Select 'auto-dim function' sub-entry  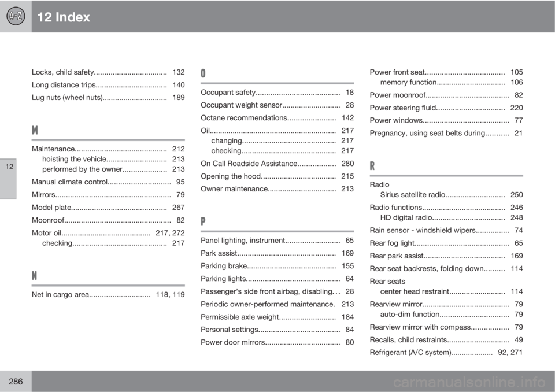point(452,315)
